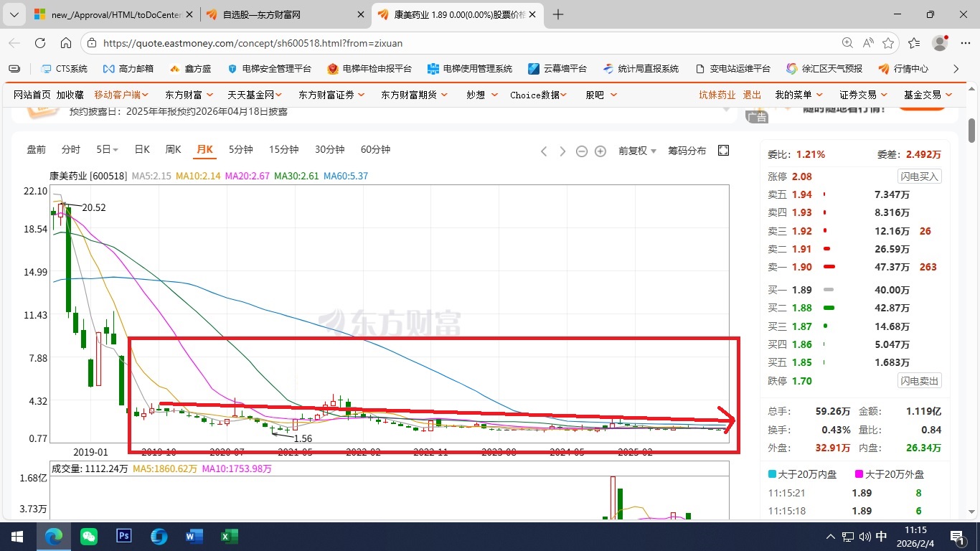The image size is (980, 551).
Task: Open the 坑妹药业 account link
Action: coord(717,95)
